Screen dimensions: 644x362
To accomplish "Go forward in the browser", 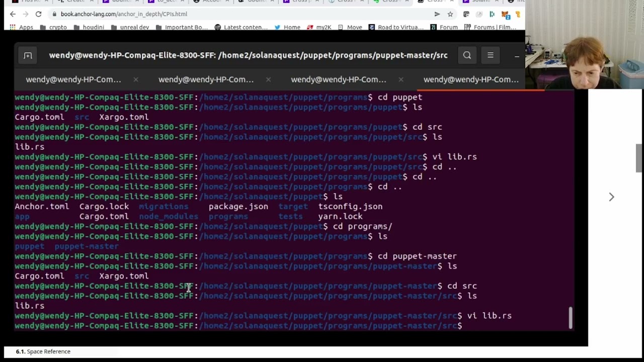I will [x=25, y=14].
